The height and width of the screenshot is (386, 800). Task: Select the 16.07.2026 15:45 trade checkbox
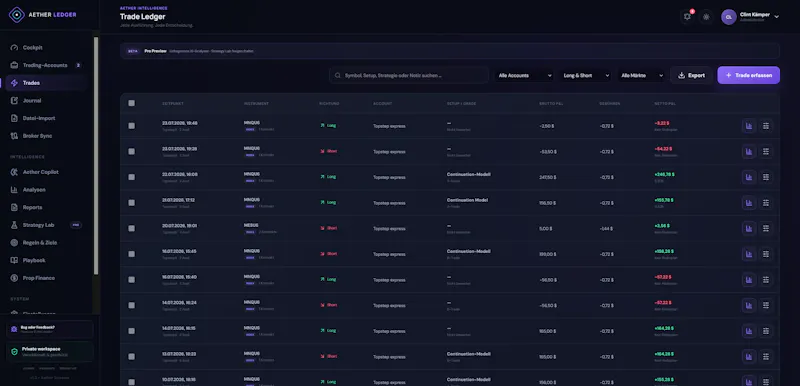click(x=132, y=254)
